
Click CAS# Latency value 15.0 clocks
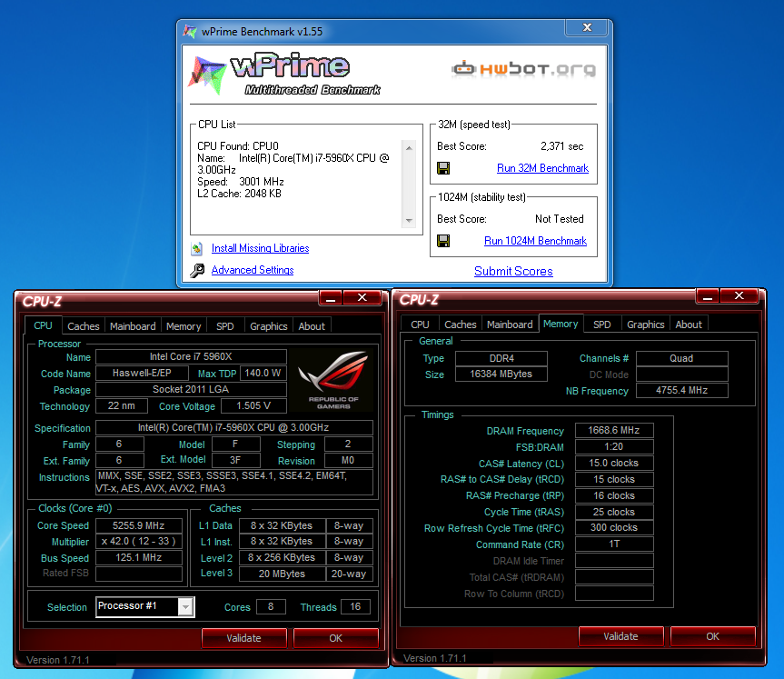614,463
